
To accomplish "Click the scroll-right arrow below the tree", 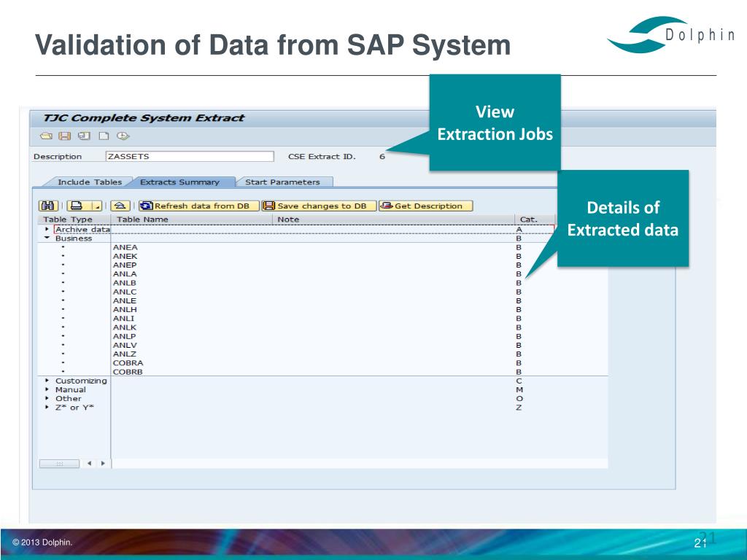I will point(103,463).
